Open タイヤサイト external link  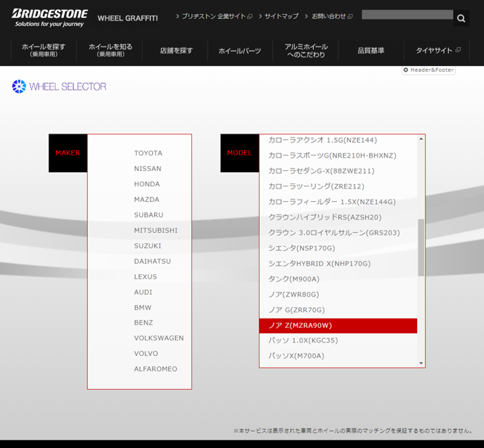tap(438, 51)
